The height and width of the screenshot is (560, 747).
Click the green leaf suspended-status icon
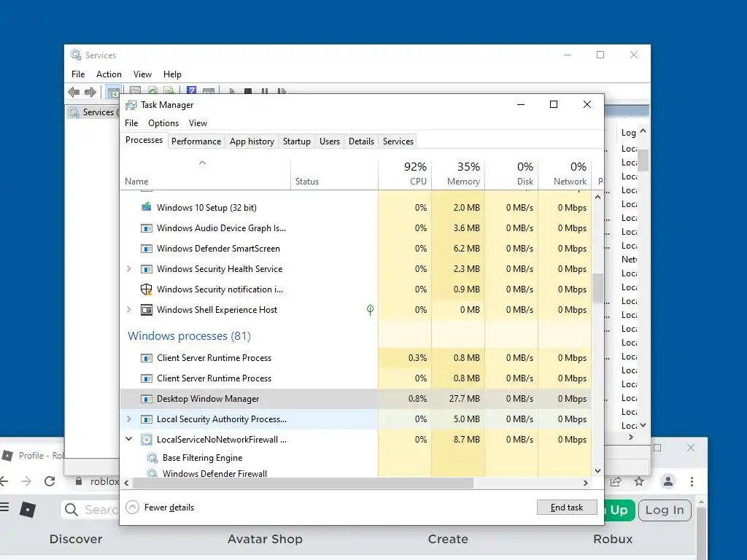370,310
